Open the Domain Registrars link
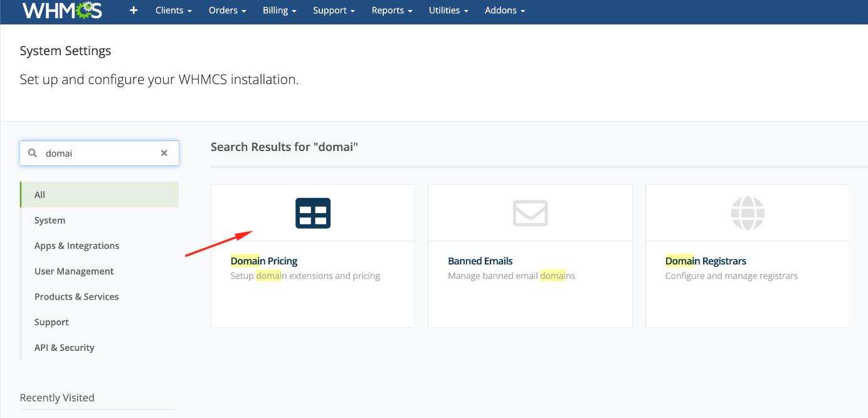This screenshot has width=868, height=418. (x=706, y=261)
